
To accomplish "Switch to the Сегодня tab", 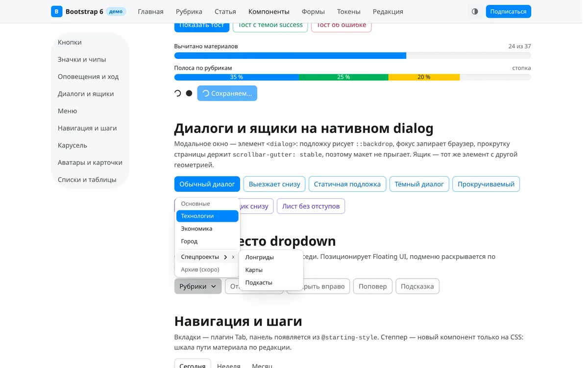I will (x=193, y=365).
